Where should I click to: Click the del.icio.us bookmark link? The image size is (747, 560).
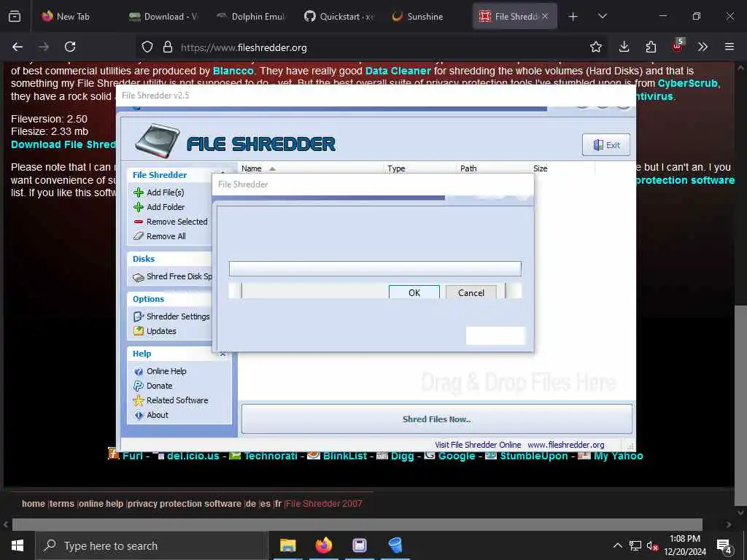point(193,456)
